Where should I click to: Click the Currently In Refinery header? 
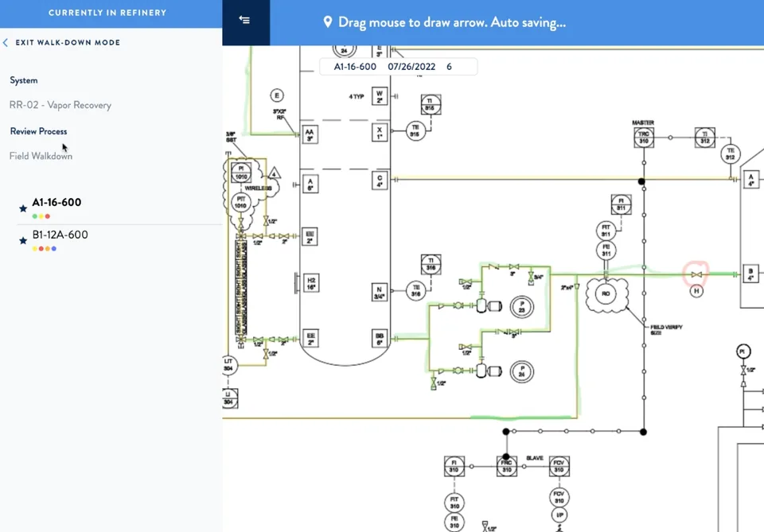coord(107,14)
